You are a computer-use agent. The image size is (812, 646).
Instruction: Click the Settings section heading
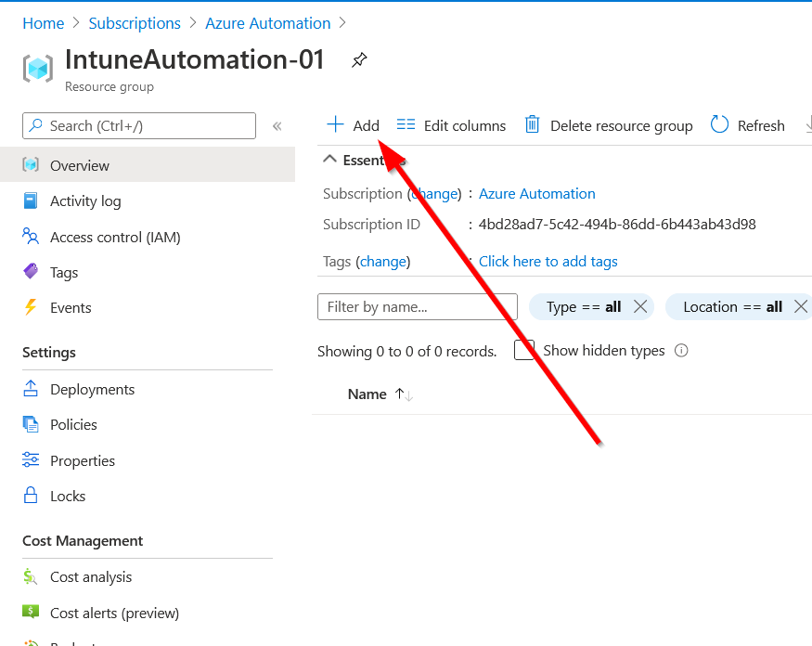click(x=48, y=353)
